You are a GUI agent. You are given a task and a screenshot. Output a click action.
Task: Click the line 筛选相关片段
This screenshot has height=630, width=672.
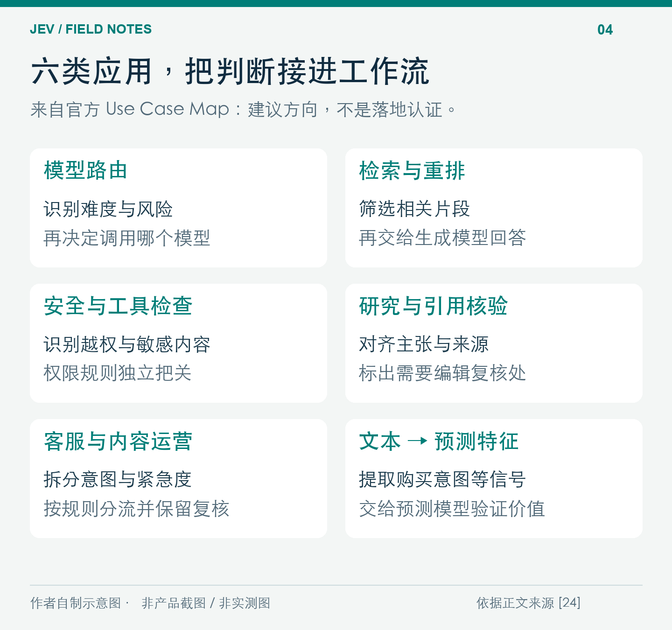(x=414, y=209)
